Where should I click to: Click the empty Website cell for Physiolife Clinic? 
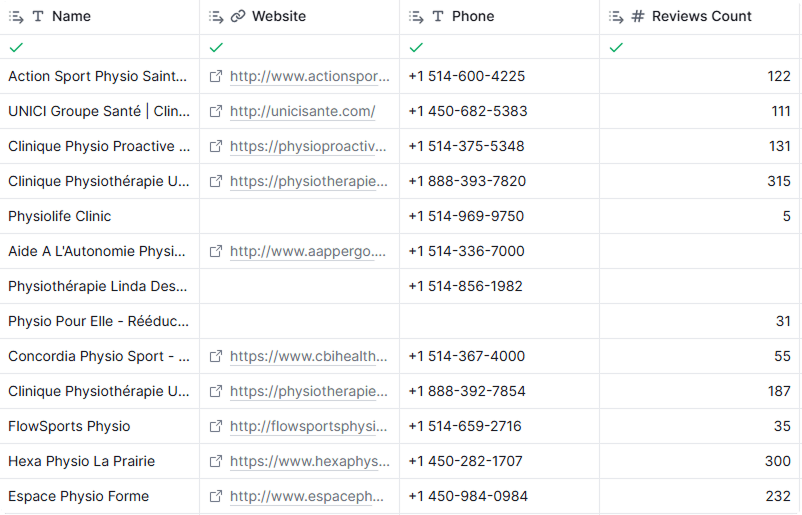coord(299,217)
